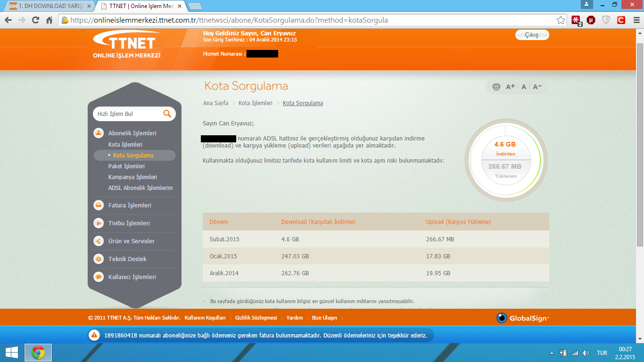Click the LastPass extension icon
644x362 pixels.
(576, 20)
